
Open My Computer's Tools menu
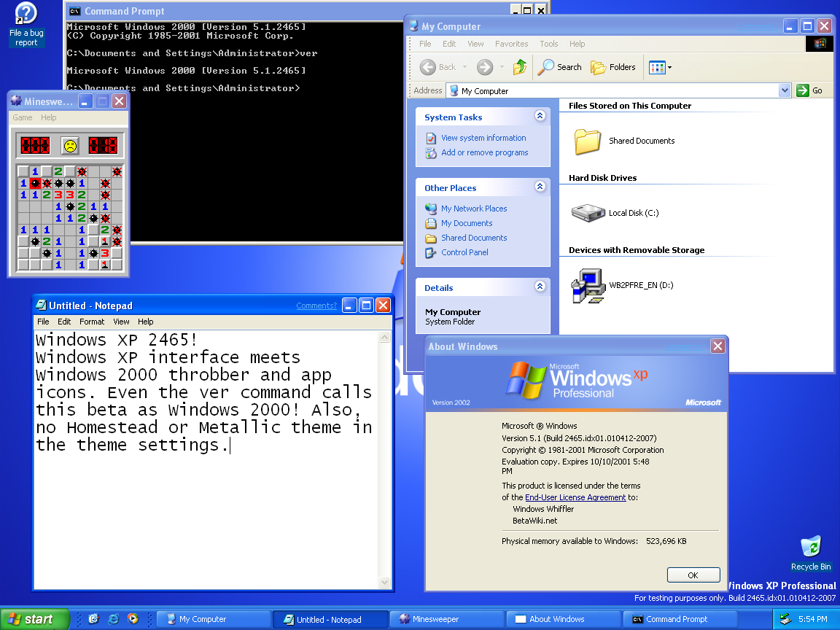(548, 44)
